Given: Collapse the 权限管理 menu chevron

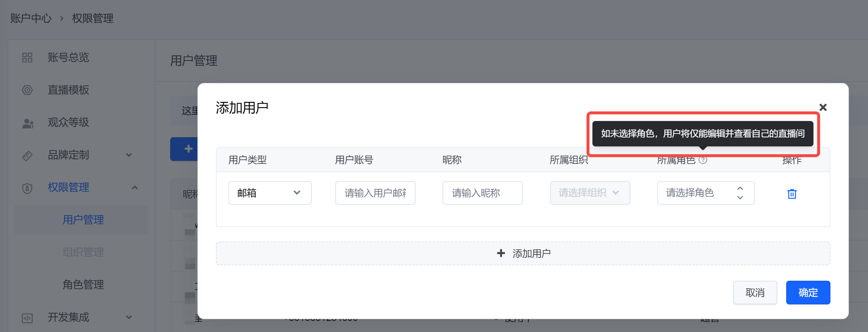Looking at the screenshot, I should tap(135, 187).
